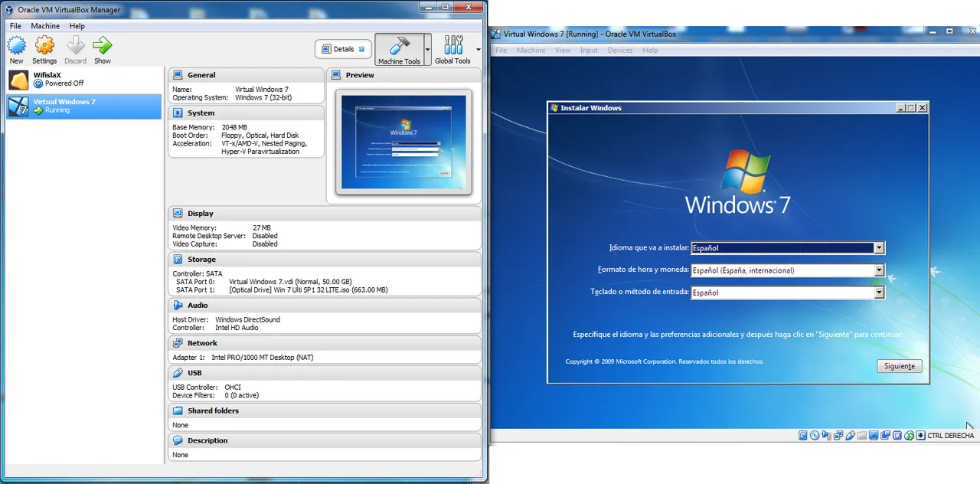The width and height of the screenshot is (980, 484).
Task: Click the 'OHCI' USB controller value
Action: 233,388
